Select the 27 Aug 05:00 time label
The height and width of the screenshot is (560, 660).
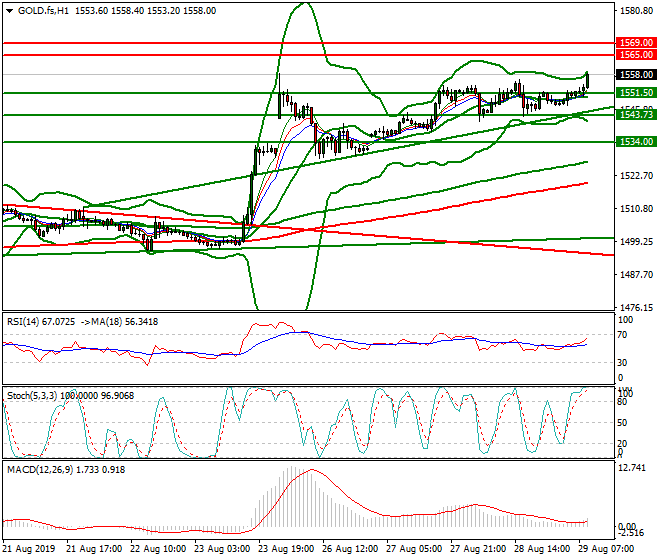pos(414,549)
